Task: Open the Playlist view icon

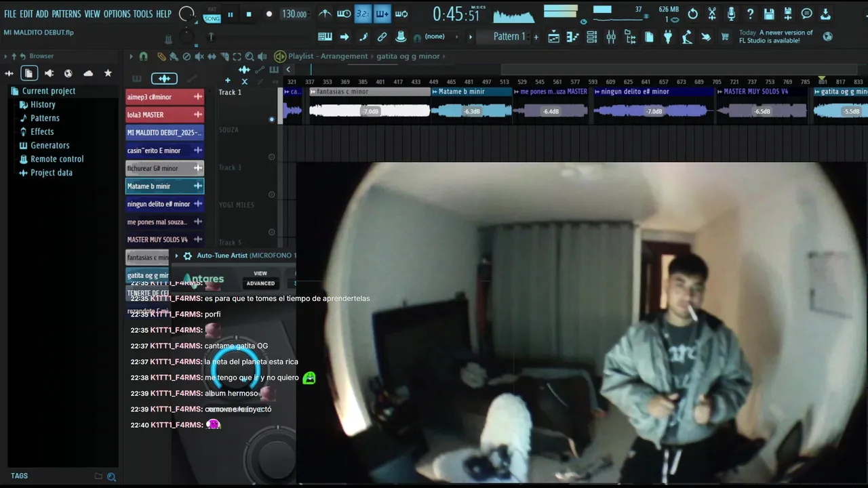Action: tap(554, 37)
